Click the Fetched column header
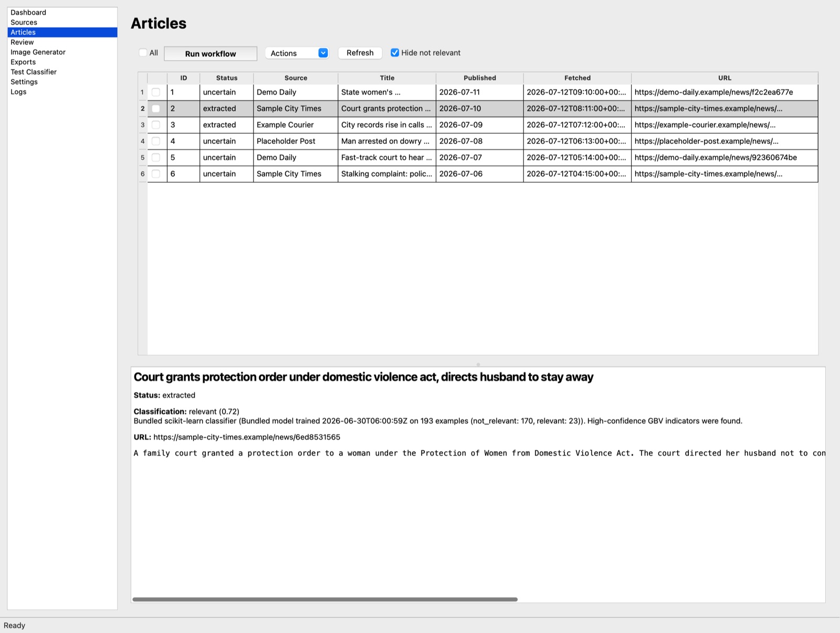The height and width of the screenshot is (633, 840). pyautogui.click(x=577, y=78)
